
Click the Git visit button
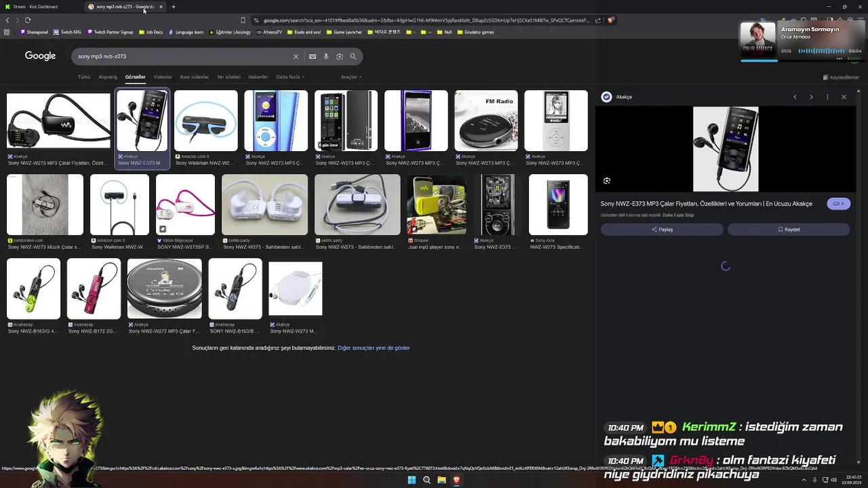pos(839,203)
